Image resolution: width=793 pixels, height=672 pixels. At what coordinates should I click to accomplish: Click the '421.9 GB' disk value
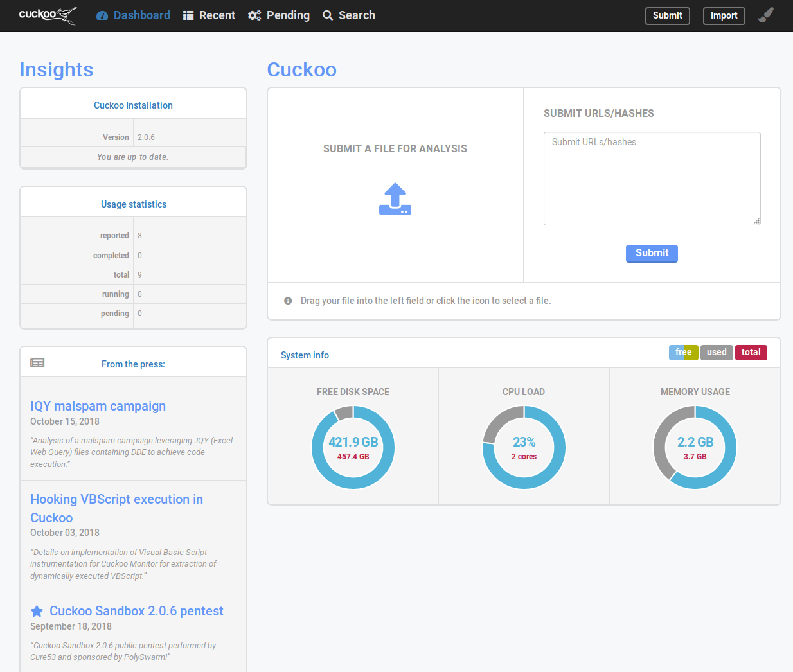[x=353, y=442]
